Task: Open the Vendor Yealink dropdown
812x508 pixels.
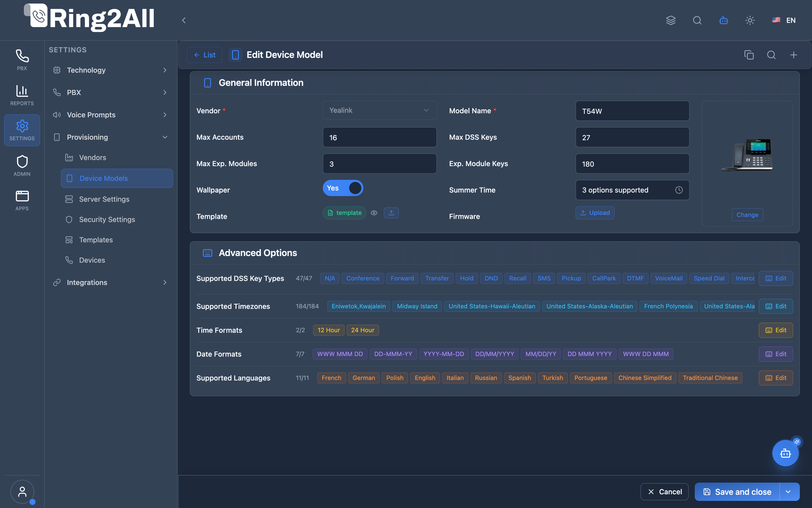Action: [380, 110]
